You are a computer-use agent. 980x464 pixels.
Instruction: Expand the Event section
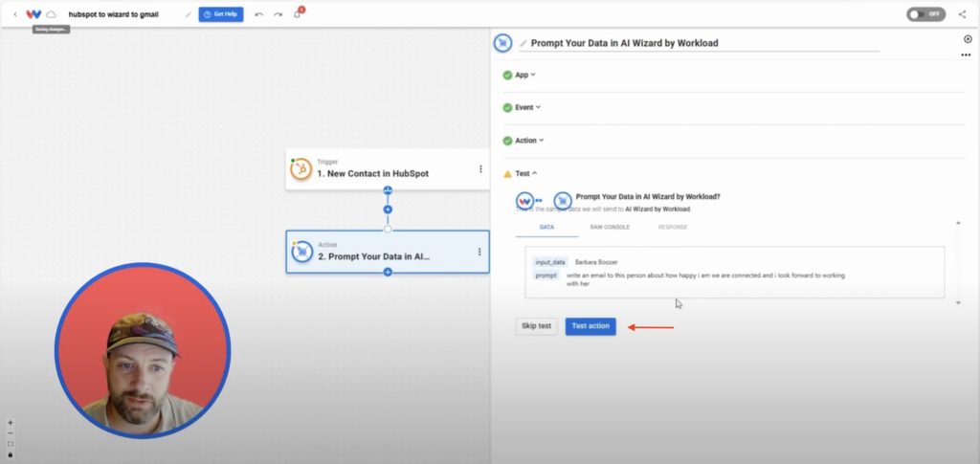coord(527,107)
